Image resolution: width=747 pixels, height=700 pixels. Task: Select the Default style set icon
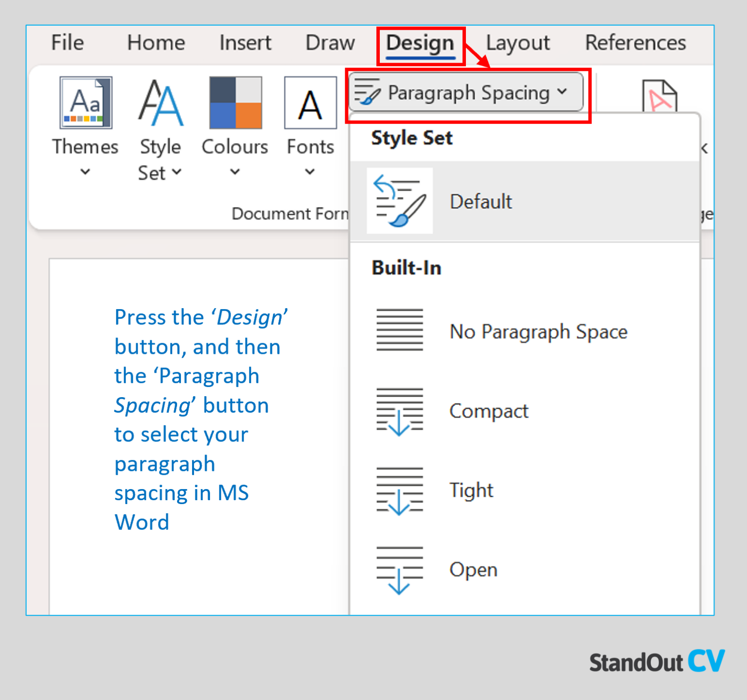(x=399, y=201)
